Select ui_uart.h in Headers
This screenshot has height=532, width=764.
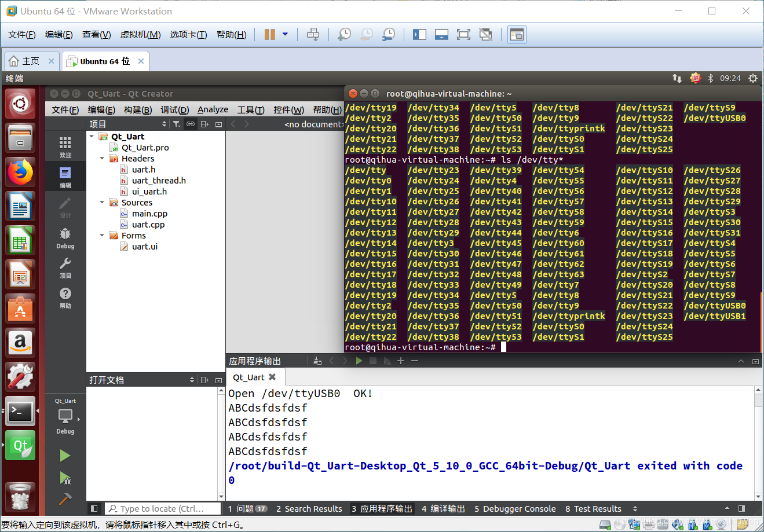coord(149,192)
